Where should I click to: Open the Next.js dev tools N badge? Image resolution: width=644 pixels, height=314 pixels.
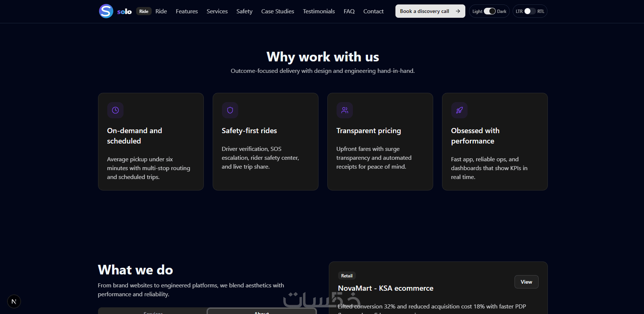(x=14, y=301)
